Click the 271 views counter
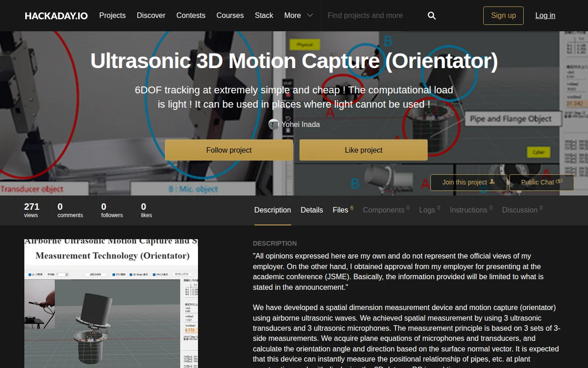588x368 pixels. click(32, 210)
